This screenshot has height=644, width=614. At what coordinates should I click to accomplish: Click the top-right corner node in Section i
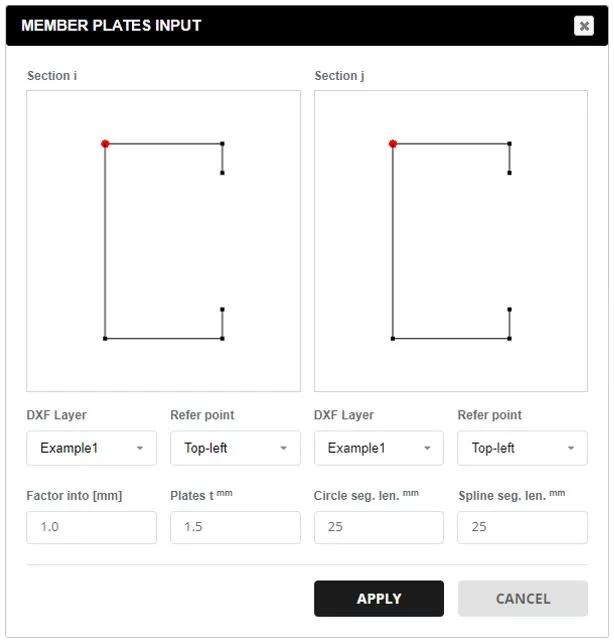tap(222, 144)
